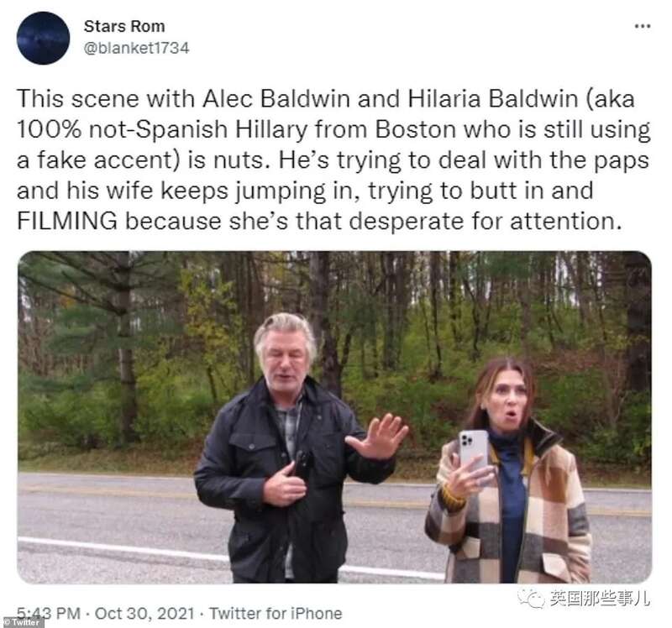The width and height of the screenshot is (672, 628).
Task: Click the smartphone held by the woman
Action: click(473, 452)
